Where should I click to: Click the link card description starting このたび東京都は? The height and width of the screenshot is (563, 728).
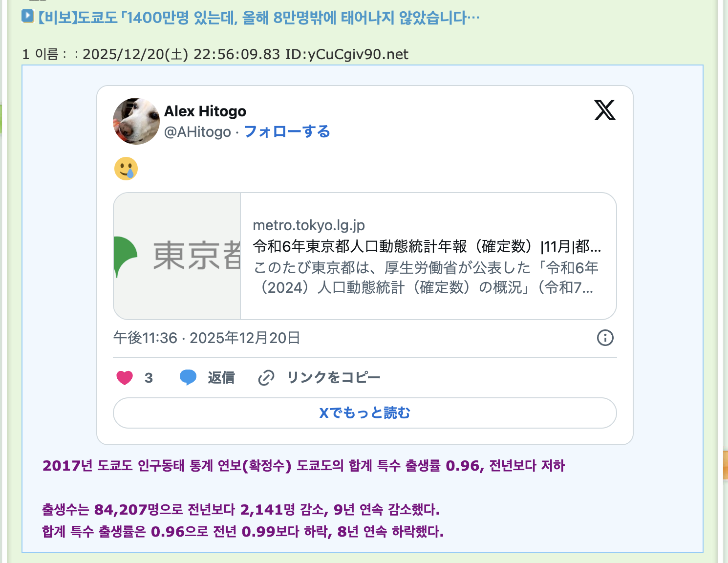(425, 278)
